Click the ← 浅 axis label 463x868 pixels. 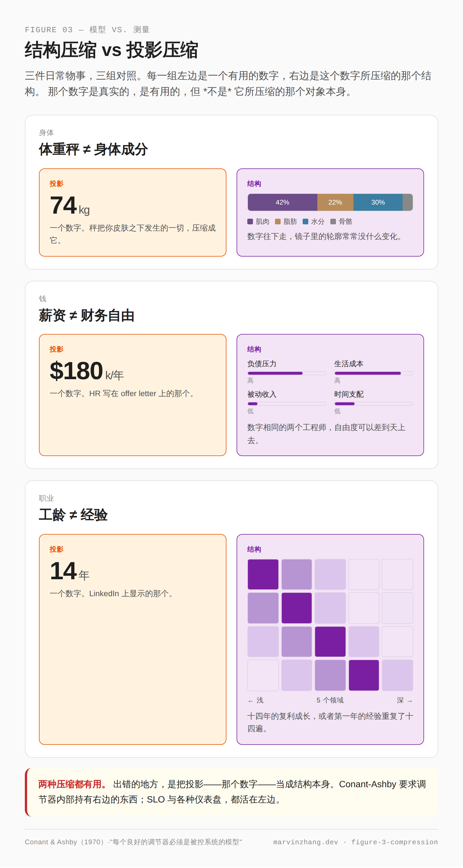[255, 700]
